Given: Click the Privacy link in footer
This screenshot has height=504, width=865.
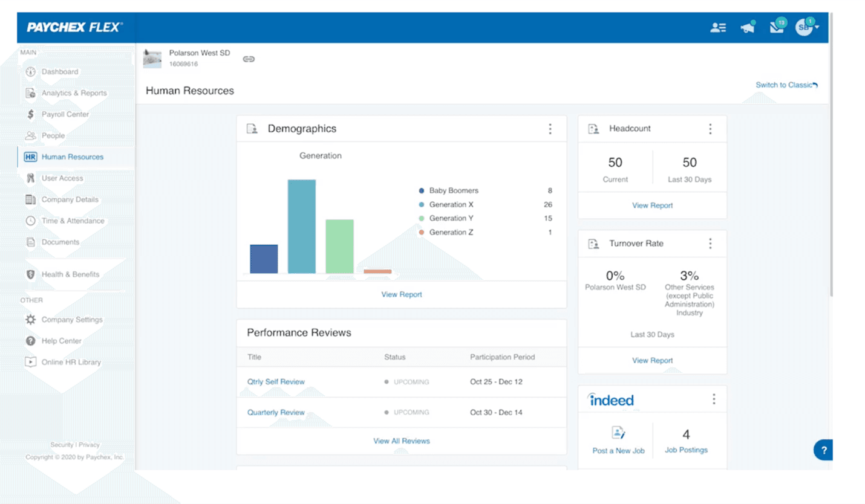Looking at the screenshot, I should click(x=89, y=445).
